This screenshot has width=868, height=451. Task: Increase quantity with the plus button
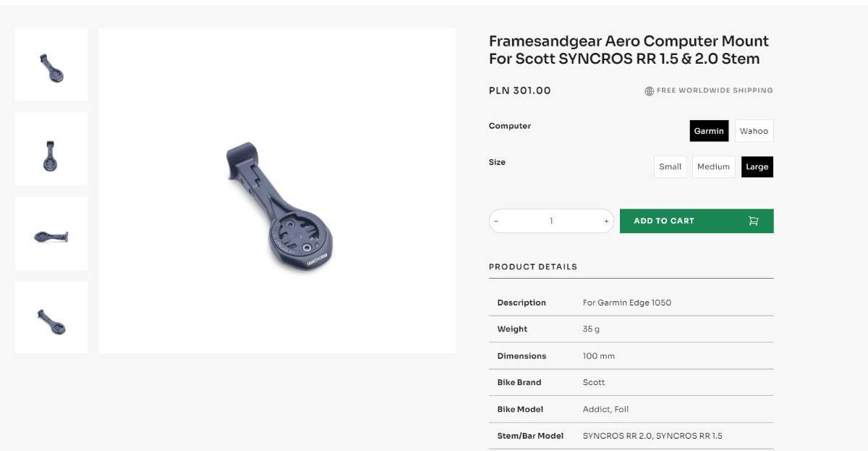(606, 222)
